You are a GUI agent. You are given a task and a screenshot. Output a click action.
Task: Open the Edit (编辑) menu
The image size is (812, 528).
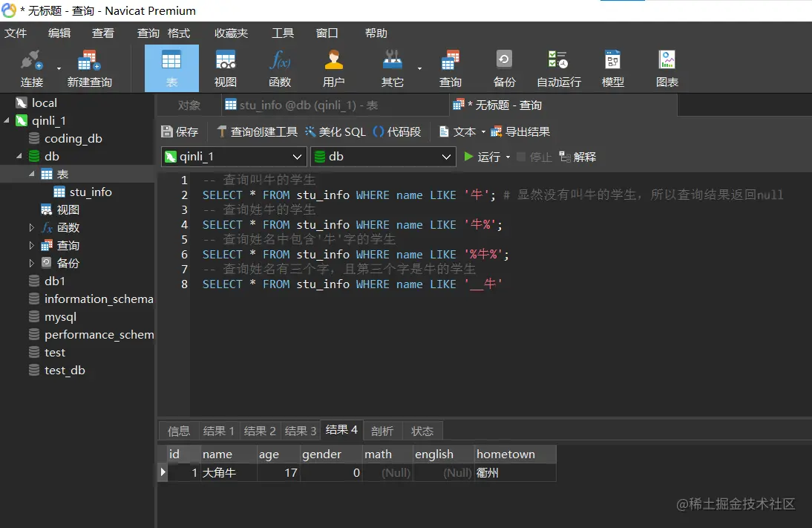(x=59, y=33)
